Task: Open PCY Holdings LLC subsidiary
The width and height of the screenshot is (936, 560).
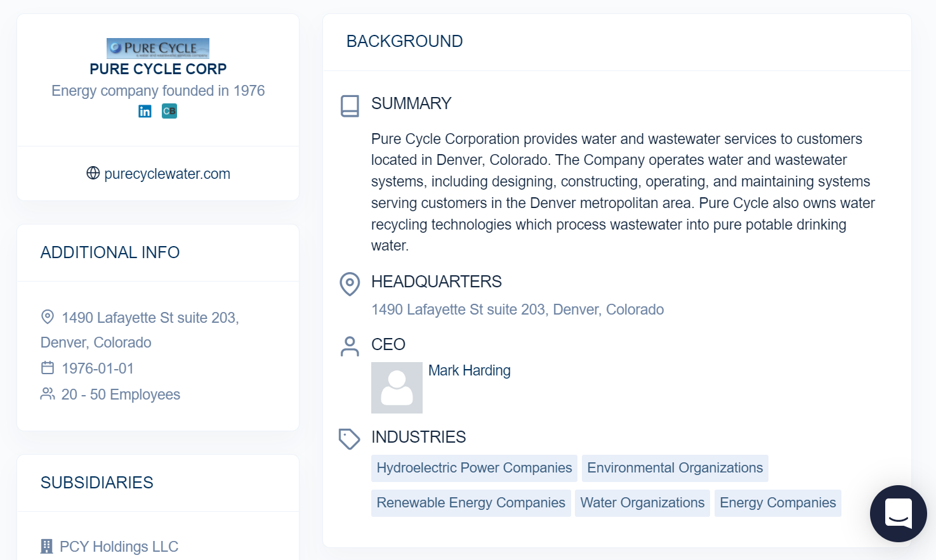Action: (x=119, y=547)
